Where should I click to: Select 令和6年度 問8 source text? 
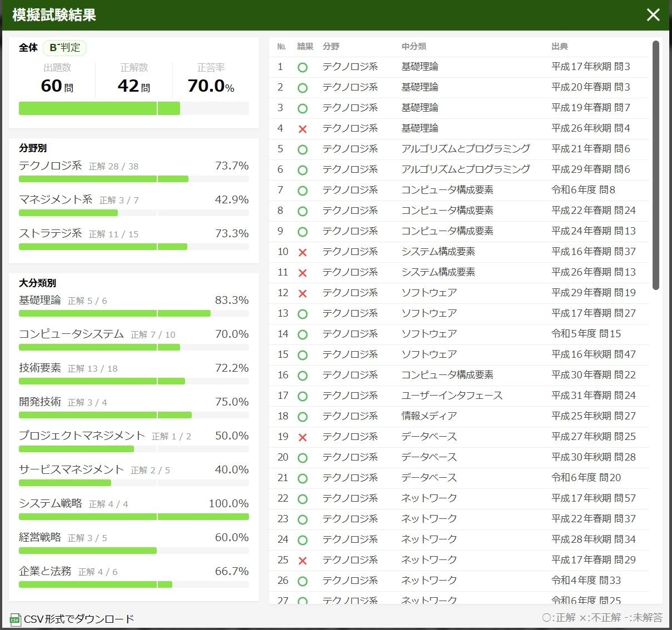(583, 190)
